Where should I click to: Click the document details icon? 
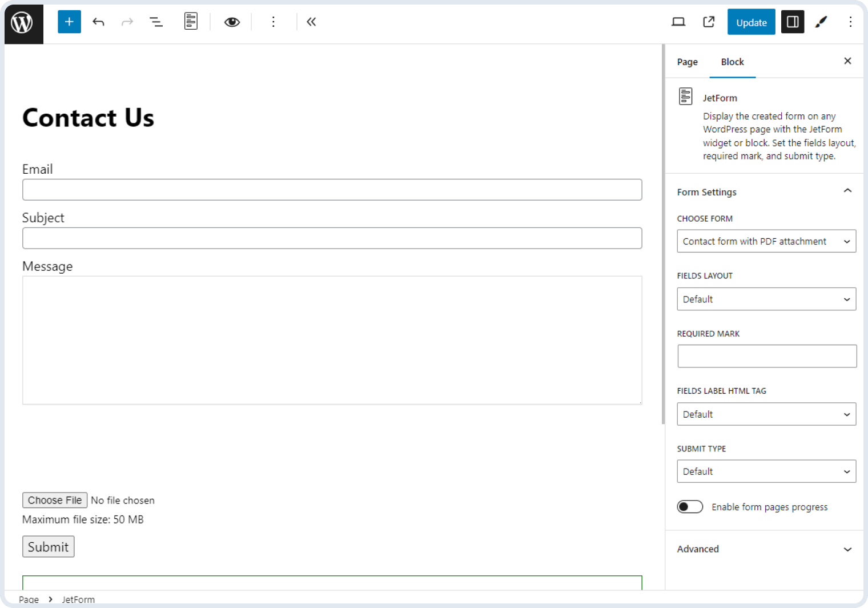pos(191,21)
